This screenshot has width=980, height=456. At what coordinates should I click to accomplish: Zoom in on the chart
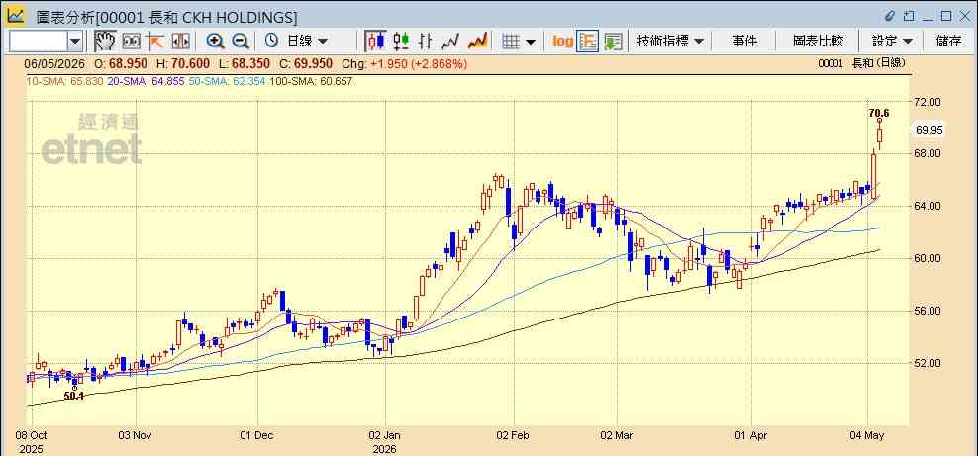click(x=216, y=42)
